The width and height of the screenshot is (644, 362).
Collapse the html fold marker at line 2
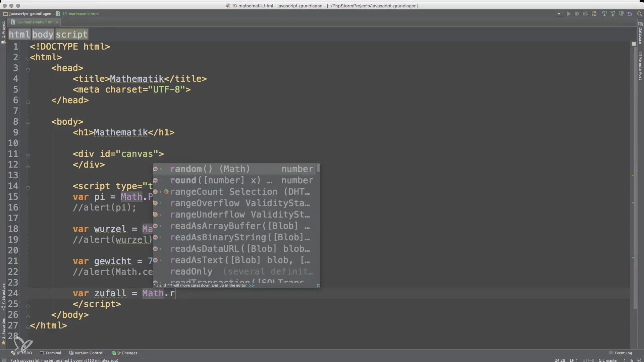tap(28, 59)
